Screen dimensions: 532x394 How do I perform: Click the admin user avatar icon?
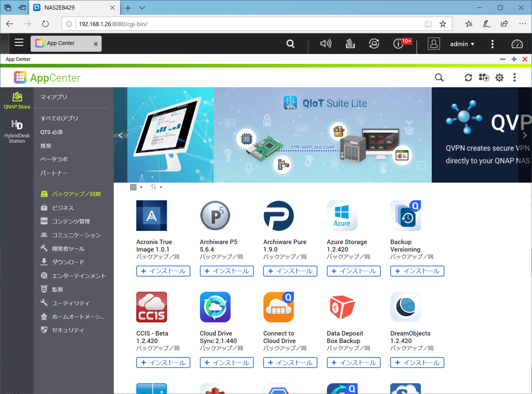click(434, 44)
